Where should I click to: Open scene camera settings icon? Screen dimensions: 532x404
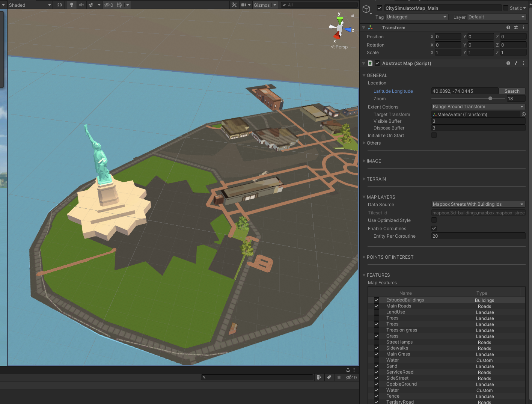click(244, 5)
